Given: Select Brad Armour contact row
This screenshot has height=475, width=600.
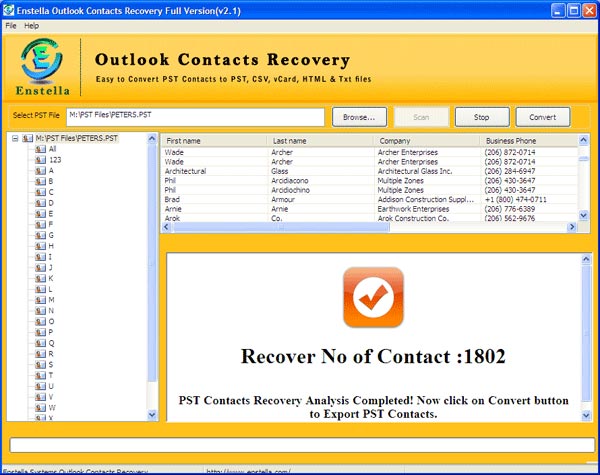Looking at the screenshot, I should [370, 199].
